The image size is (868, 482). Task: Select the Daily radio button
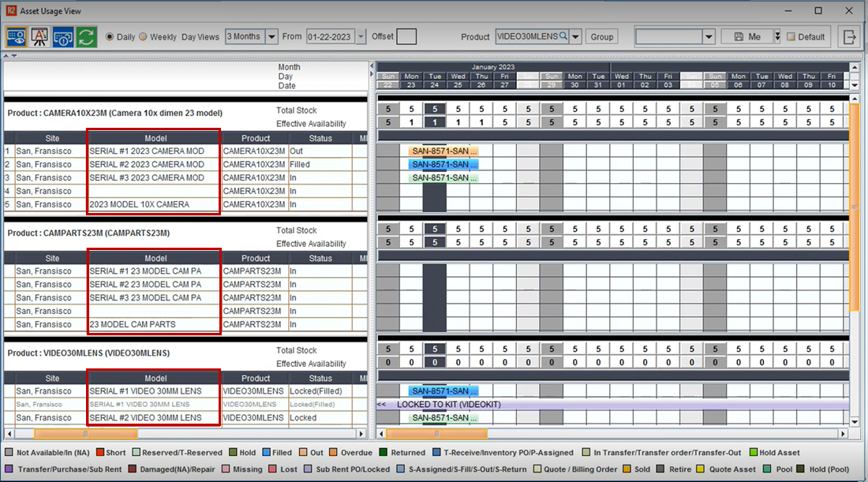click(x=110, y=37)
